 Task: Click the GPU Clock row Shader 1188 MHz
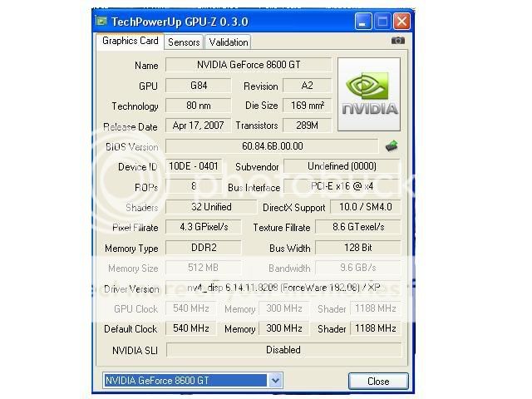point(375,308)
